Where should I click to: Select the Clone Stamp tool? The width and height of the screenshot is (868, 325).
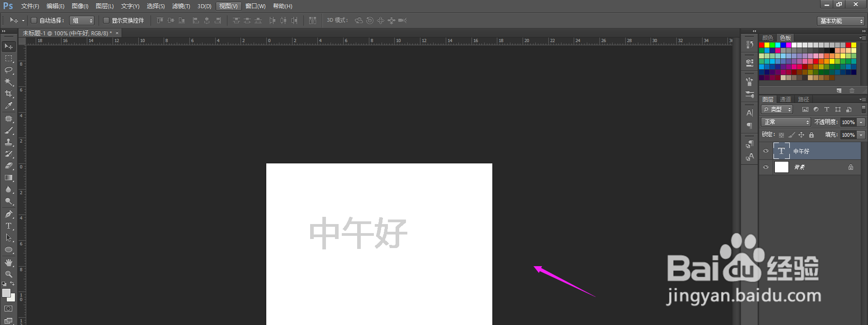click(x=9, y=142)
